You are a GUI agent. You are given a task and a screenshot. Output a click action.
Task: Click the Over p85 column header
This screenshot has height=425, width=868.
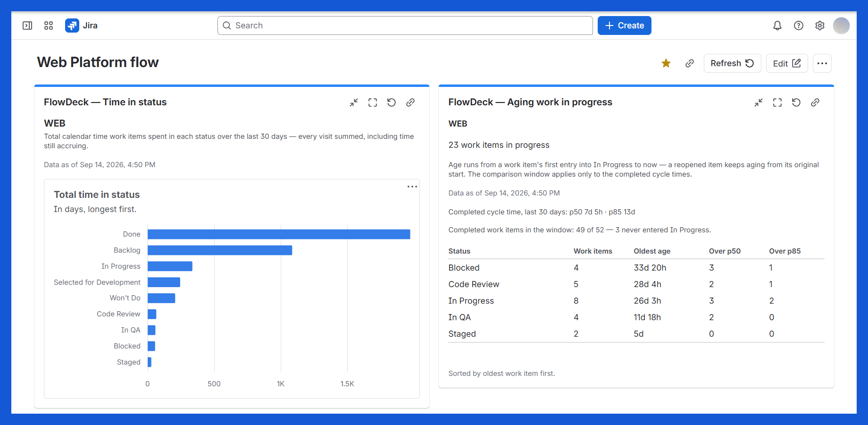click(x=785, y=251)
